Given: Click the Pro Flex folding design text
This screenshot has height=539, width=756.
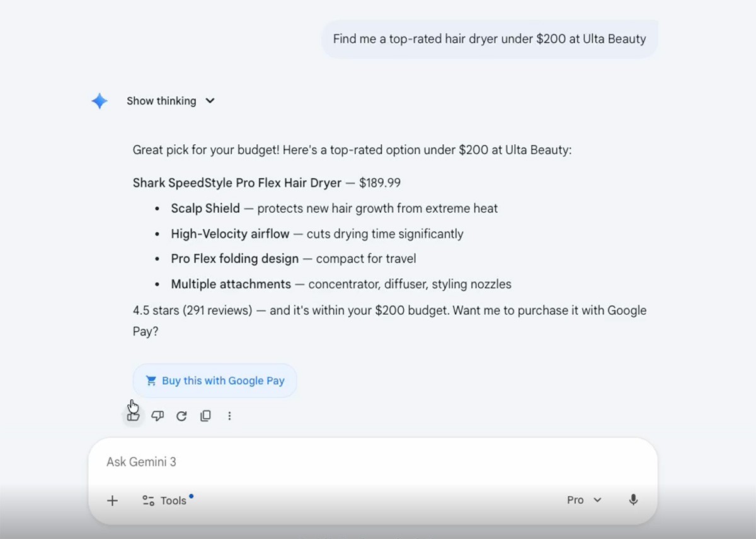Looking at the screenshot, I should point(235,259).
